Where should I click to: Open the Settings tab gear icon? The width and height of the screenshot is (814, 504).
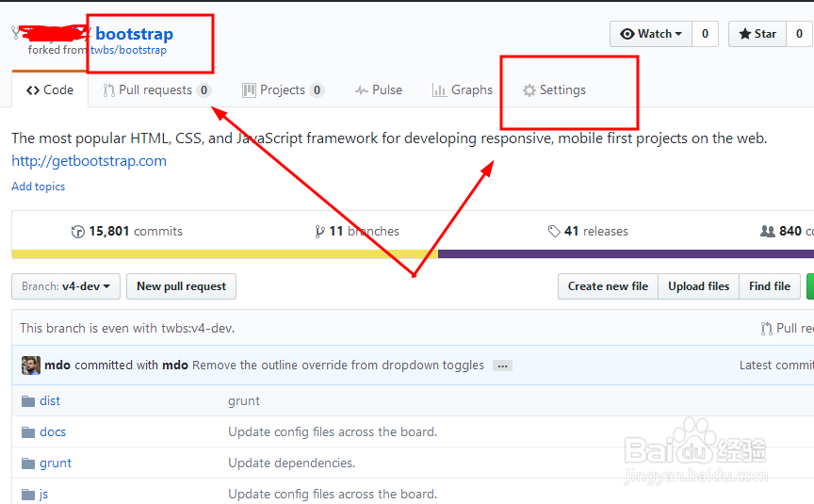(529, 90)
